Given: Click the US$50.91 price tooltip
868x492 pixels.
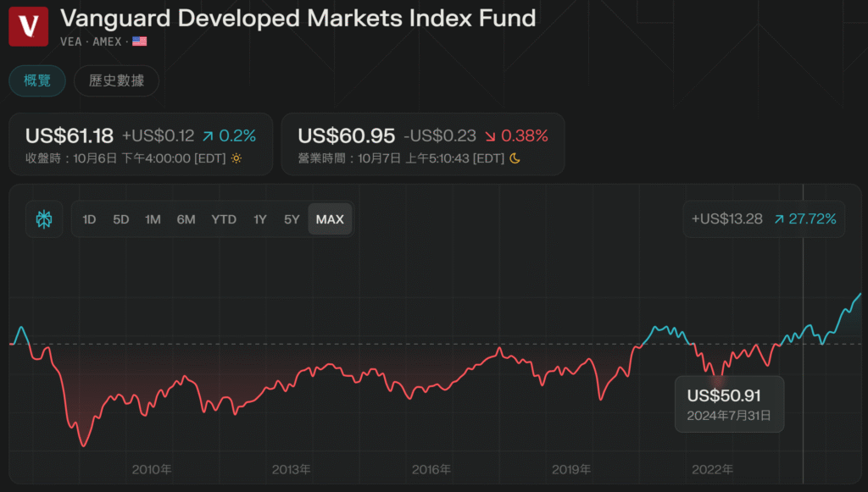Looking at the screenshot, I should tap(729, 404).
